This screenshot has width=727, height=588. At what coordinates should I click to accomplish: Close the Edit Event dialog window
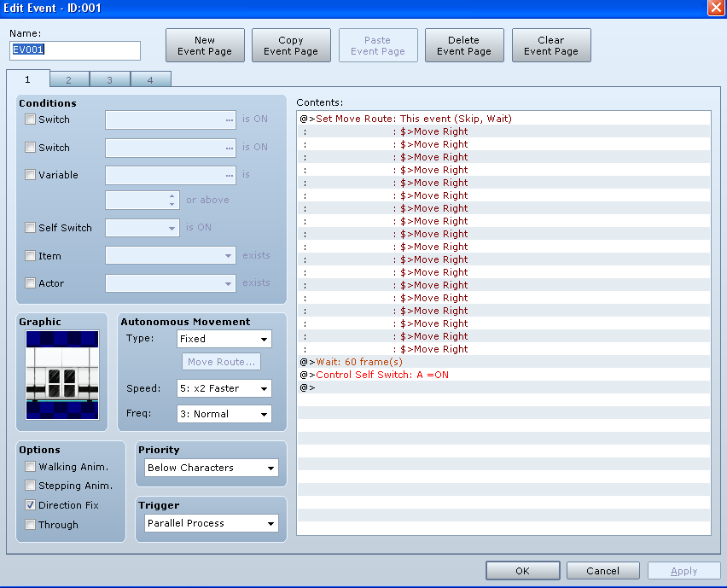click(x=716, y=8)
